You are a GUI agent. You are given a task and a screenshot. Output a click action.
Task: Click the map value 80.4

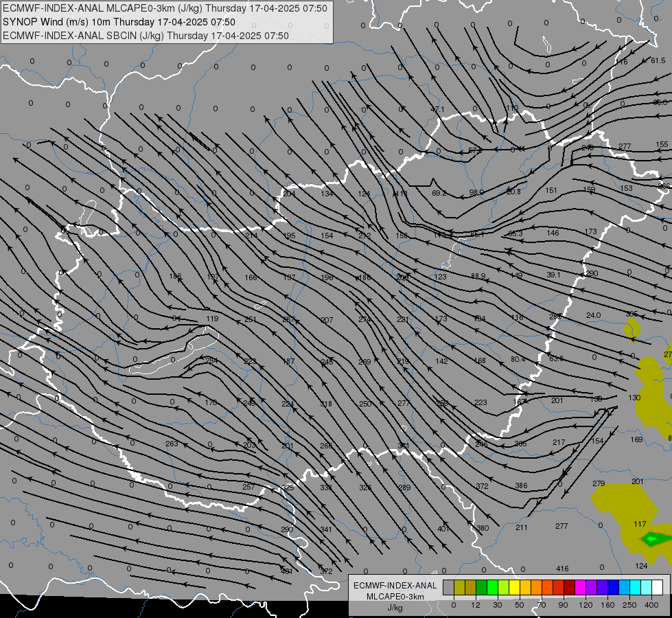coord(518,359)
